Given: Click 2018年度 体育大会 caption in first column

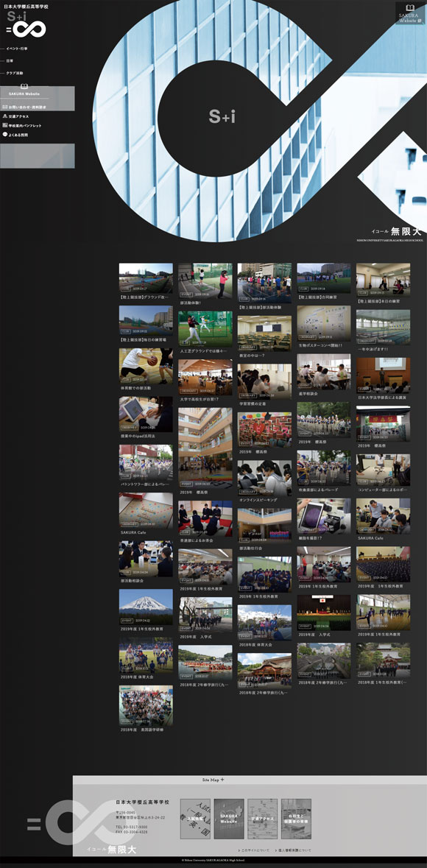Looking at the screenshot, I should pos(137,677).
